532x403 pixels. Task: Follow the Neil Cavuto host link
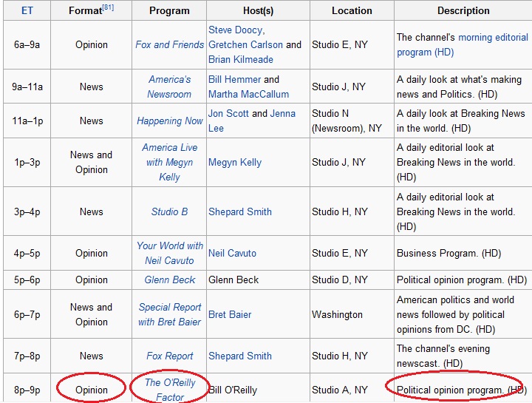pyautogui.click(x=232, y=253)
